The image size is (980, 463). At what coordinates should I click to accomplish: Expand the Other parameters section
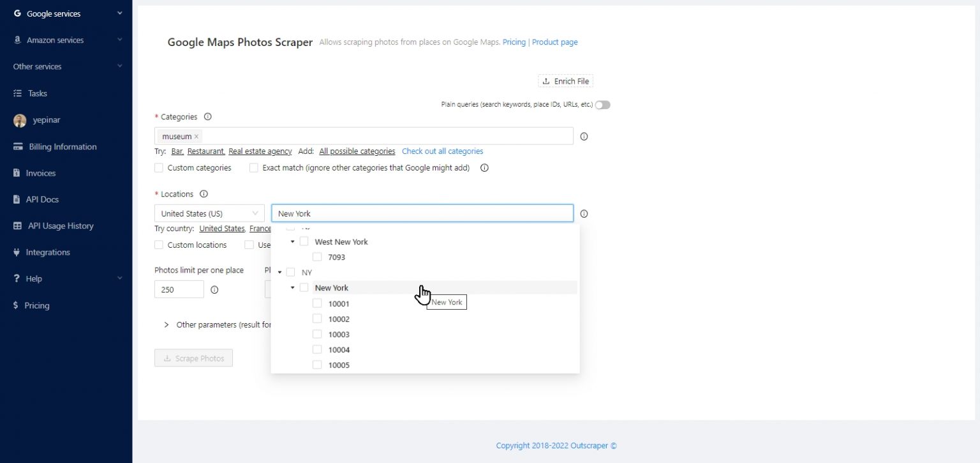pyautogui.click(x=168, y=324)
